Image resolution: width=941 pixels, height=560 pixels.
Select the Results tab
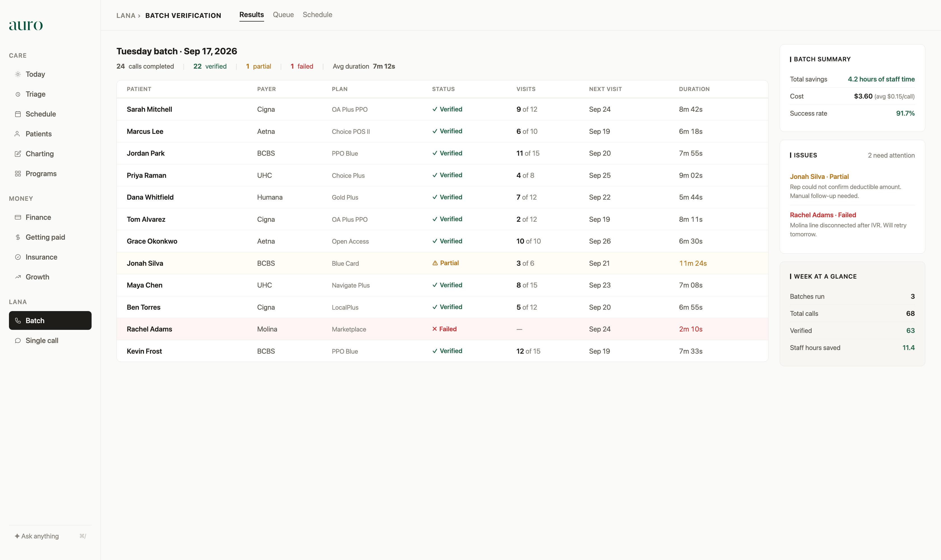coord(251,15)
